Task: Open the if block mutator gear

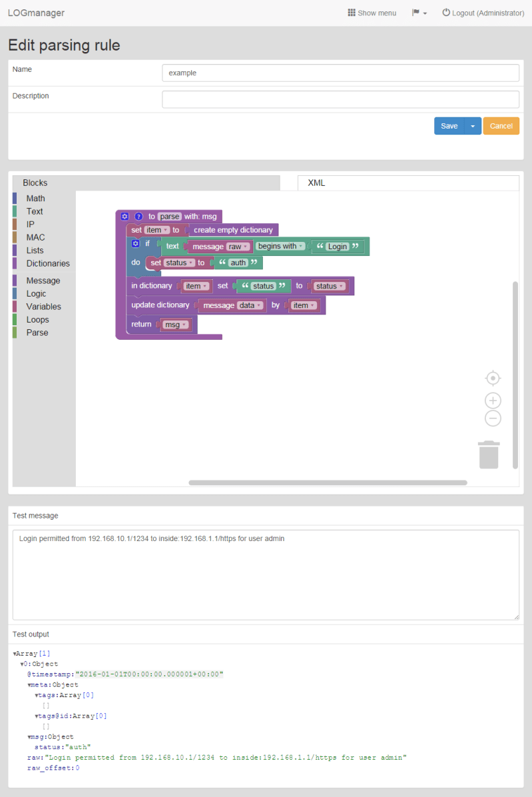Action: pos(136,243)
